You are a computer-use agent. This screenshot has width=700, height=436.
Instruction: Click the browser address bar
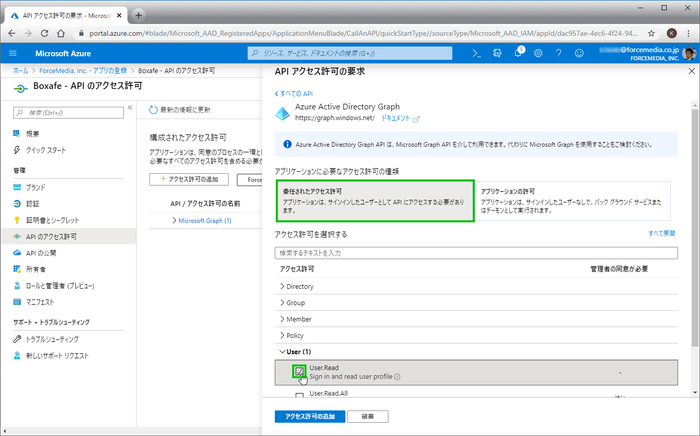pos(362,33)
